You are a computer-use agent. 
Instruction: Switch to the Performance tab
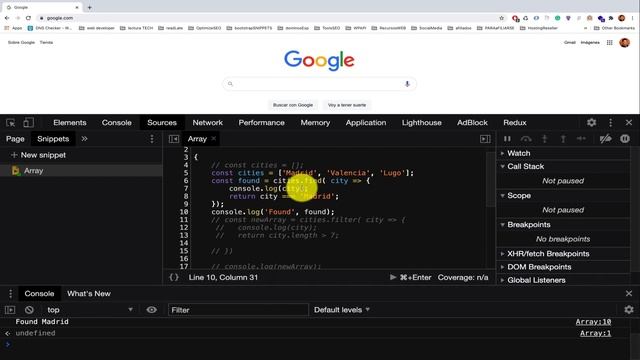click(262, 122)
